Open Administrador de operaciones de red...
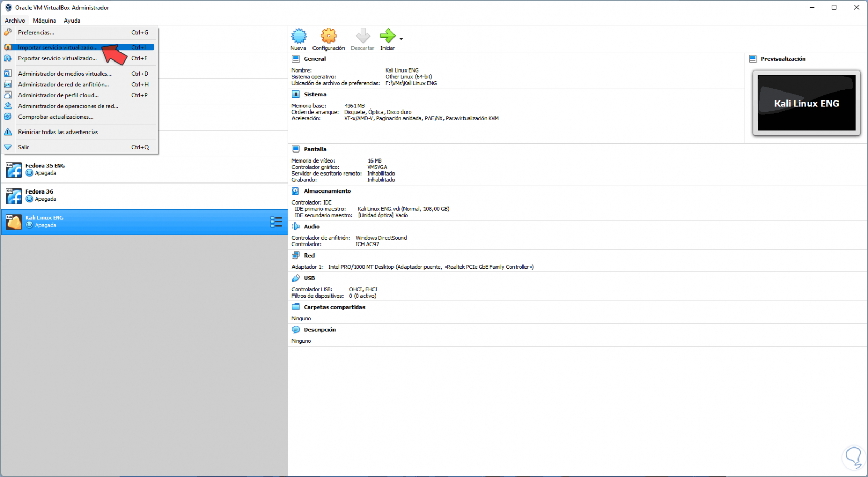868x477 pixels. [79, 106]
